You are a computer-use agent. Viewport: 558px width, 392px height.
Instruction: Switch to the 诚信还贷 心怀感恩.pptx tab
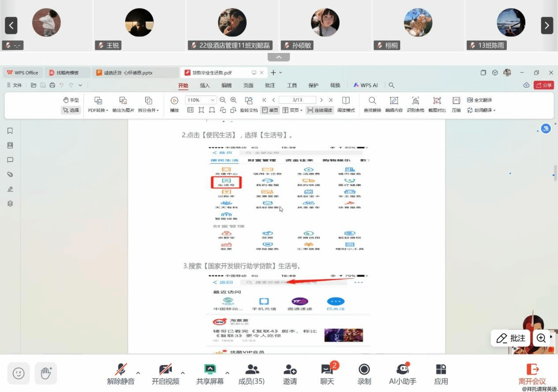[128, 73]
